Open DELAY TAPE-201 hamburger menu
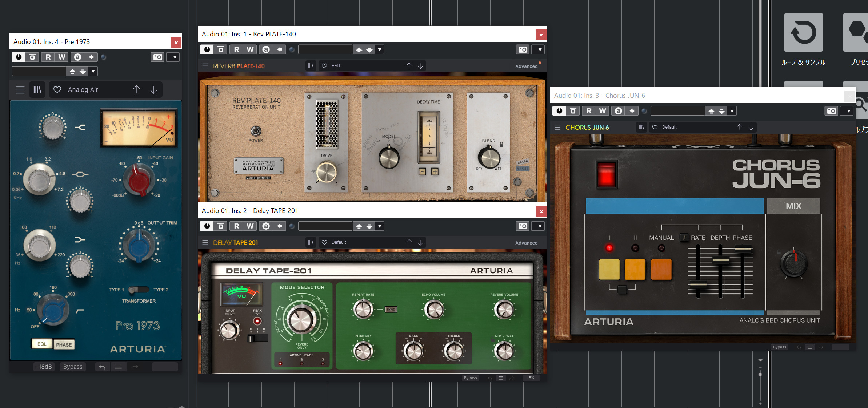This screenshot has height=408, width=868. [205, 242]
